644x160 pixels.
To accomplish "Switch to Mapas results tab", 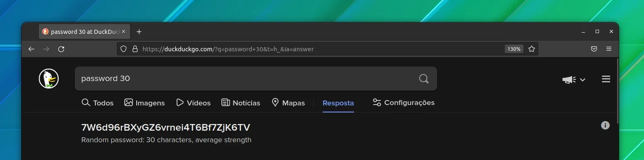I will tap(288, 103).
